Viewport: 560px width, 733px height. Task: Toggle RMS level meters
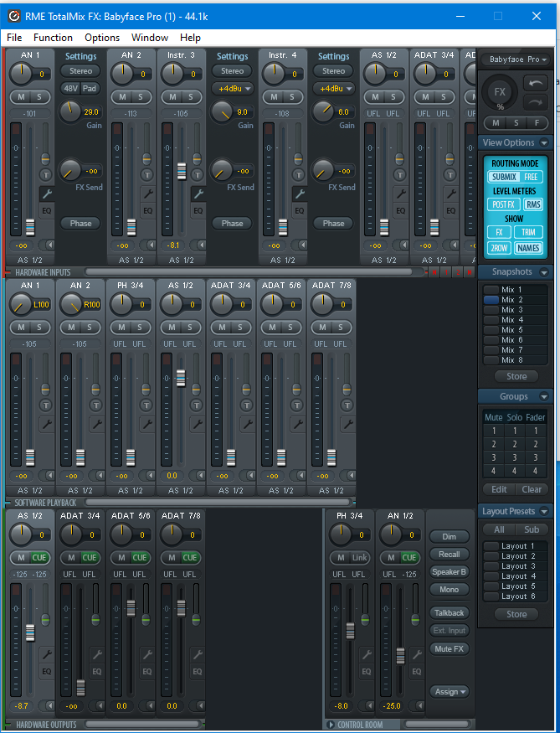533,204
